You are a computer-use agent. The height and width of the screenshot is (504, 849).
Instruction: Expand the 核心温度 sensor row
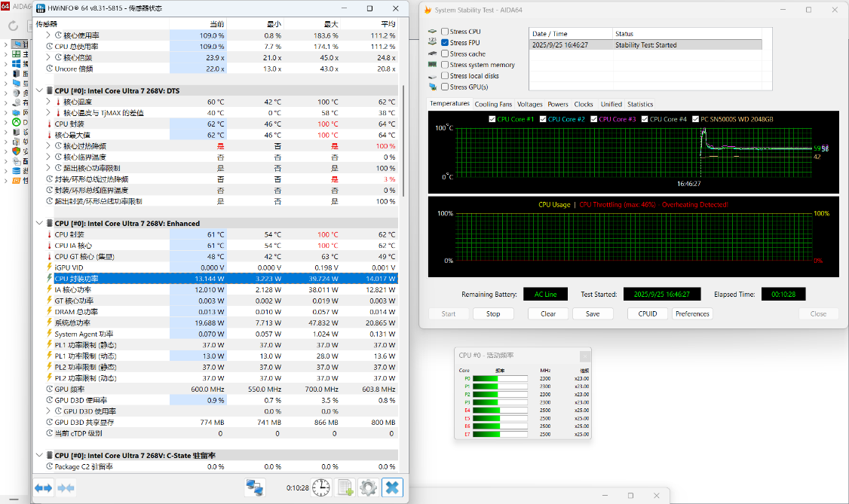[x=49, y=102]
